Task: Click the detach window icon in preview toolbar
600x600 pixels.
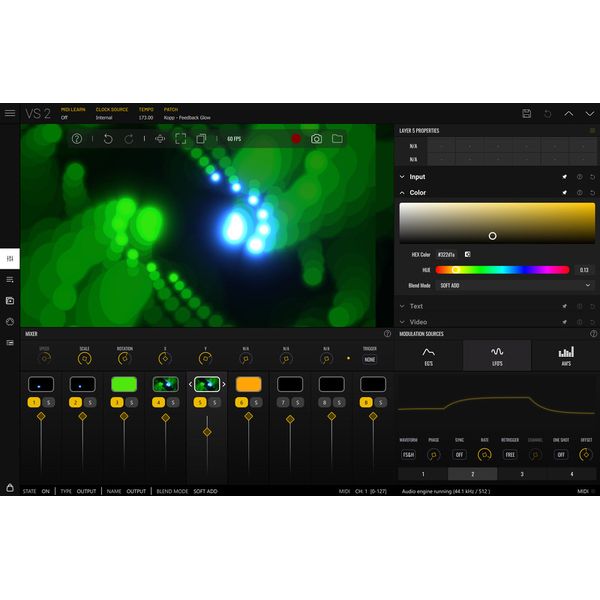Action: (201, 139)
